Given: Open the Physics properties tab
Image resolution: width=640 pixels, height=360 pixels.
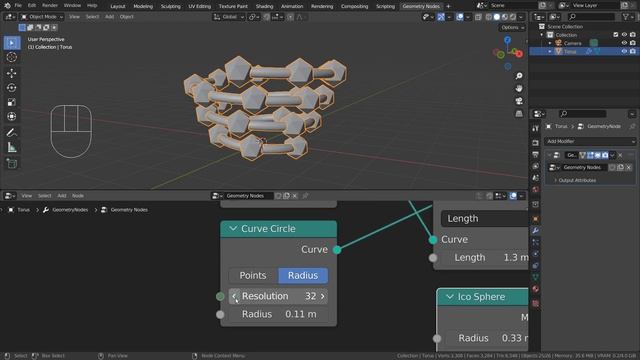Looking at the screenshot, I should point(536,254).
